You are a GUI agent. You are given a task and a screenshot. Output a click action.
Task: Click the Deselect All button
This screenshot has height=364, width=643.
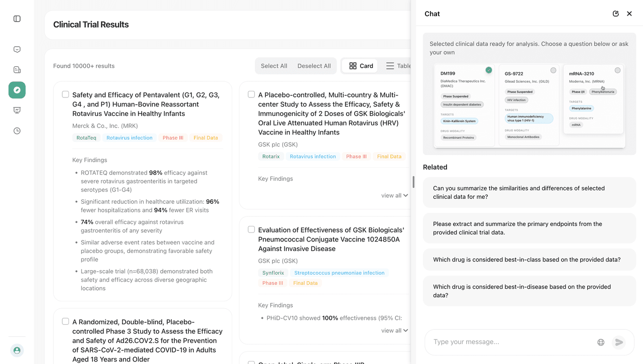click(314, 66)
